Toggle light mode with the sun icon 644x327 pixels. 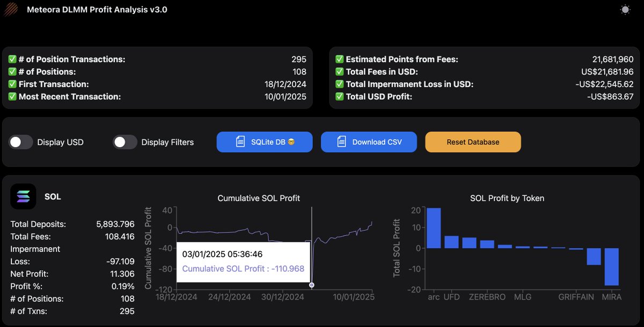coord(625,9)
